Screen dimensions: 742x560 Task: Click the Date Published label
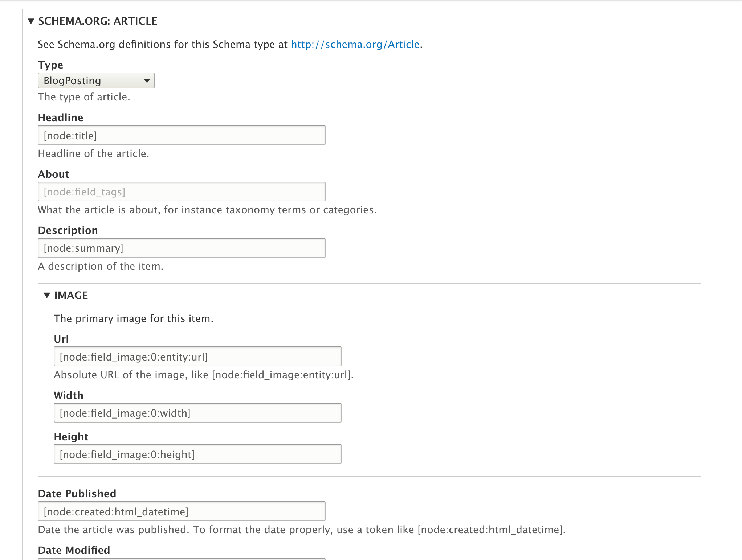[x=77, y=494]
